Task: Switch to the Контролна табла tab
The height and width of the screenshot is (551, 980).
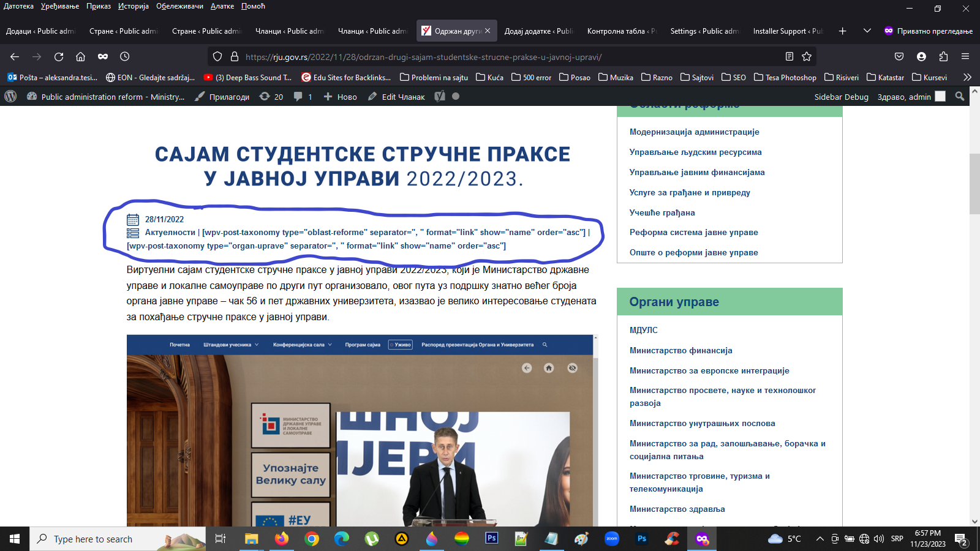Action: click(621, 31)
